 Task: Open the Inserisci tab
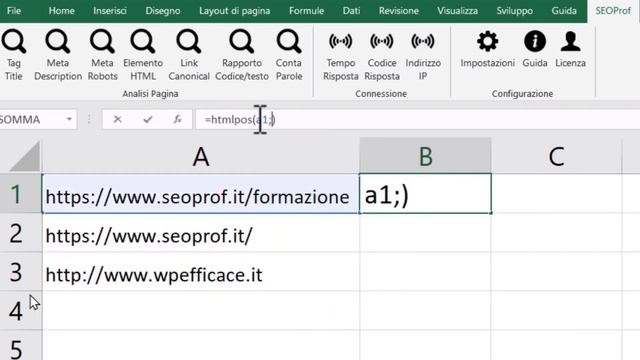tap(110, 11)
